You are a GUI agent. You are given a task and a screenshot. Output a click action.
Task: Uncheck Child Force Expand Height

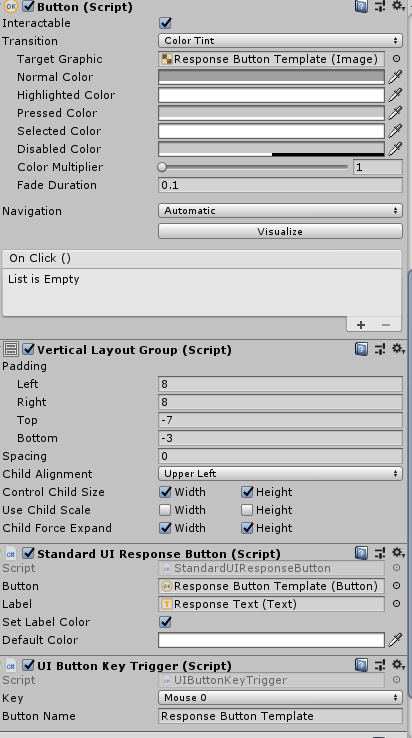tap(247, 528)
